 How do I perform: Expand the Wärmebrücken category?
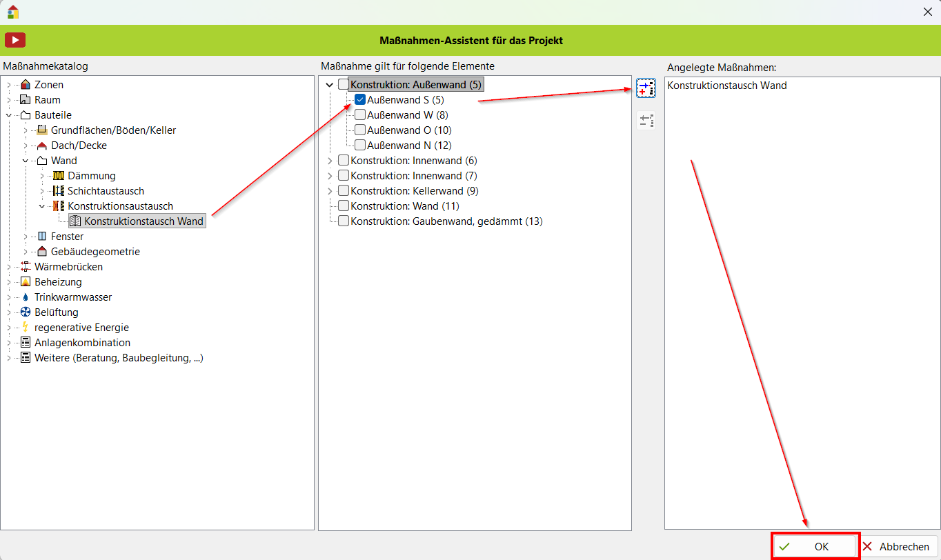tap(9, 267)
